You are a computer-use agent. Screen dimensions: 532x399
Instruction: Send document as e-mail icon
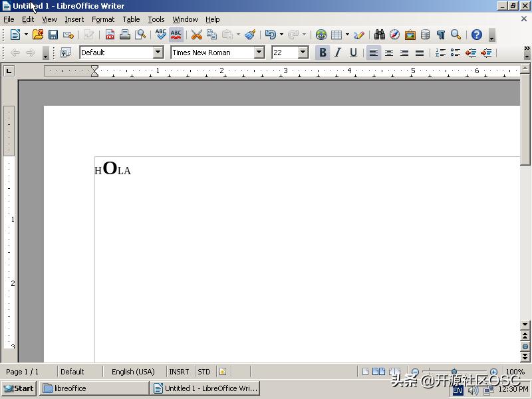[x=68, y=35]
